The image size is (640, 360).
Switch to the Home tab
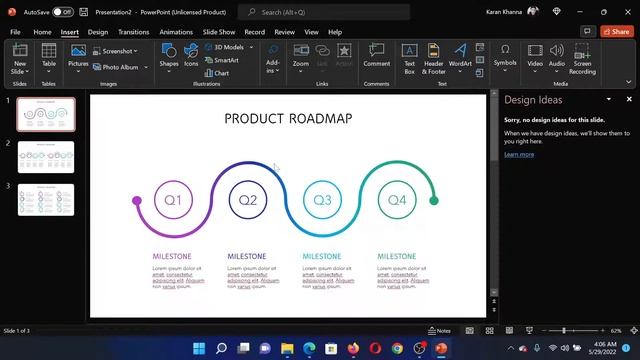tap(42, 32)
